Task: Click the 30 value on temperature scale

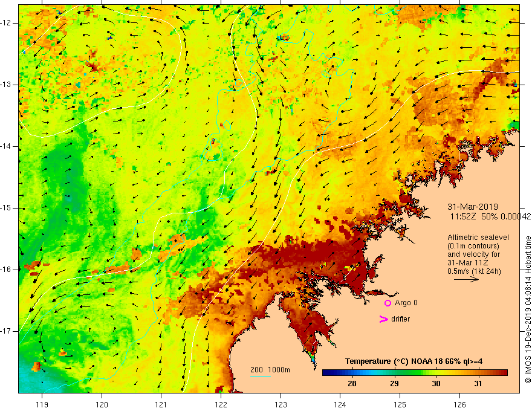Action: pyautogui.click(x=436, y=384)
